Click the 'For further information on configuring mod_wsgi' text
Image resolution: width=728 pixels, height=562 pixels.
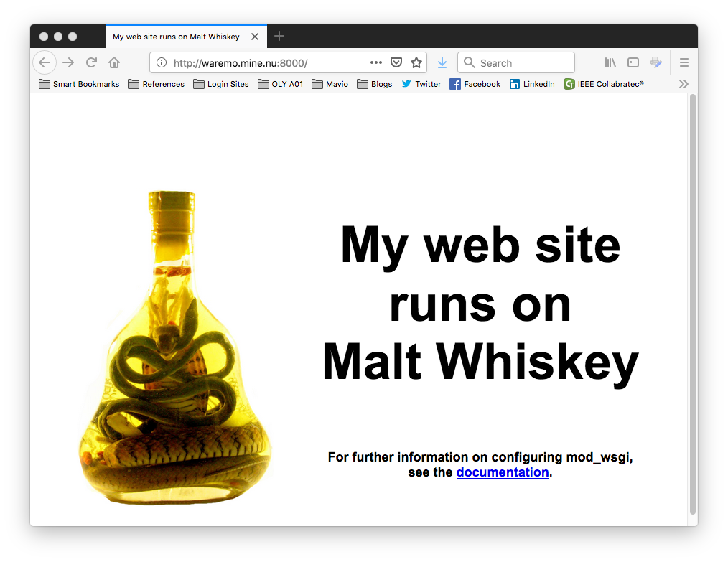coord(480,457)
